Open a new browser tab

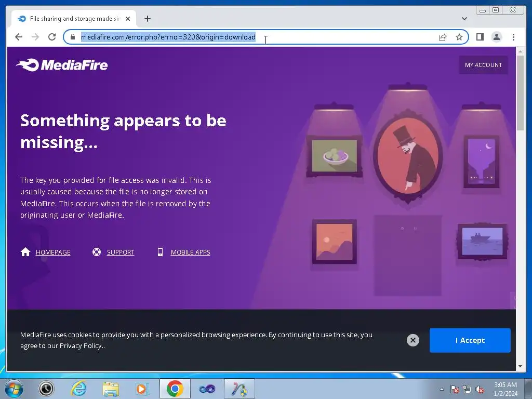click(x=147, y=19)
